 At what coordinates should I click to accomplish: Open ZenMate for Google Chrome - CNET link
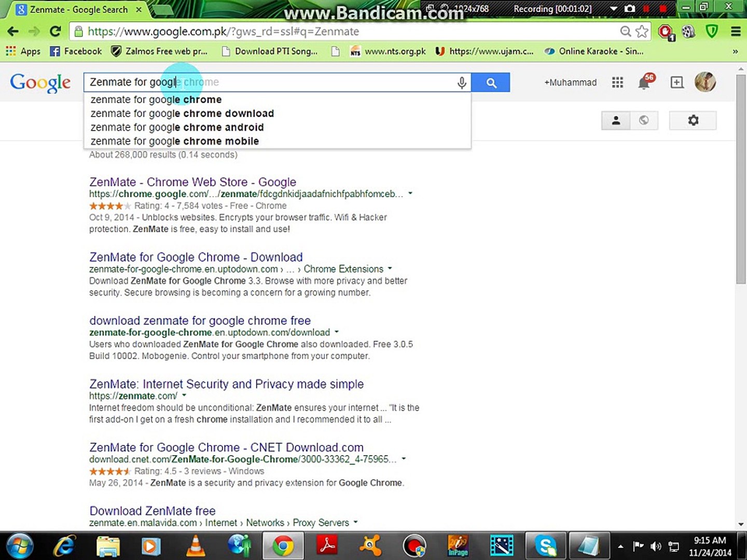tap(226, 447)
